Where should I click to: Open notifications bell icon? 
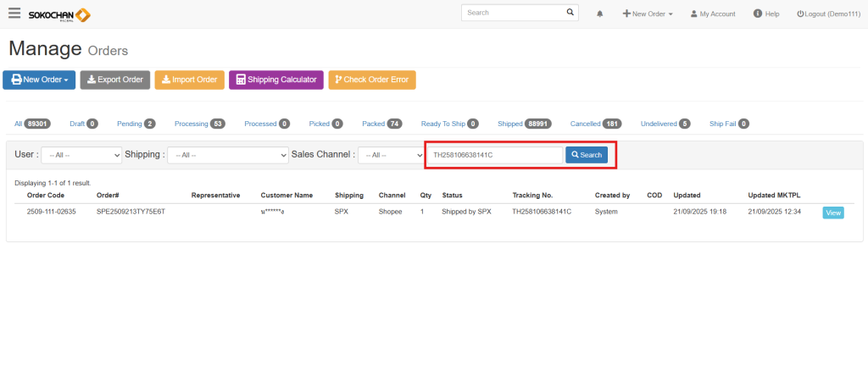[x=600, y=14]
